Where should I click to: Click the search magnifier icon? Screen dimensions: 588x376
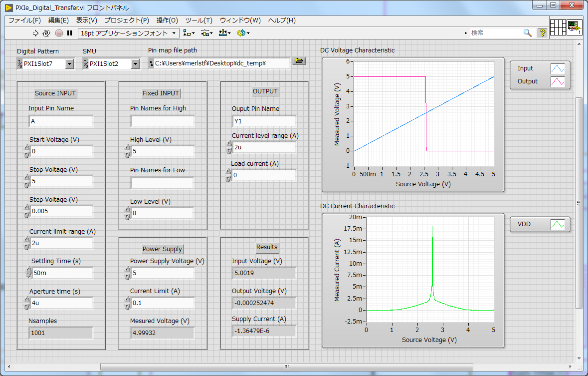pyautogui.click(x=527, y=33)
